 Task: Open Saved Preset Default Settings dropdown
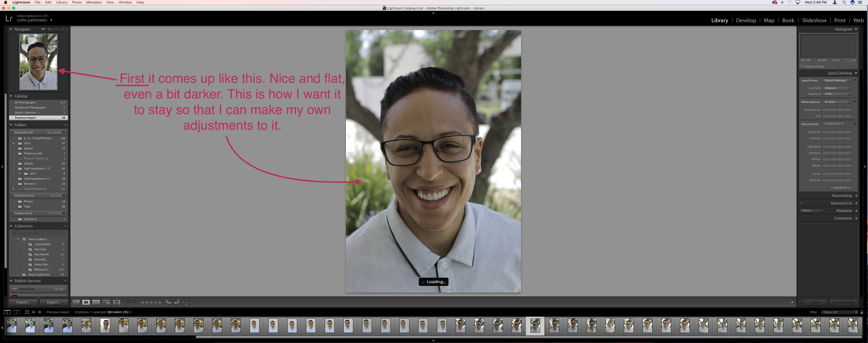pyautogui.click(x=837, y=81)
